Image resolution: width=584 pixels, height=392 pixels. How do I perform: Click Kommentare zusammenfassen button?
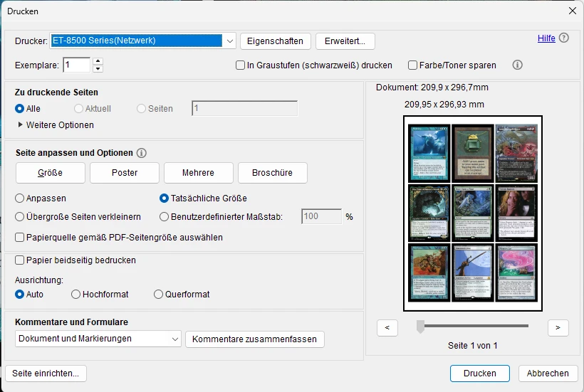coord(255,339)
